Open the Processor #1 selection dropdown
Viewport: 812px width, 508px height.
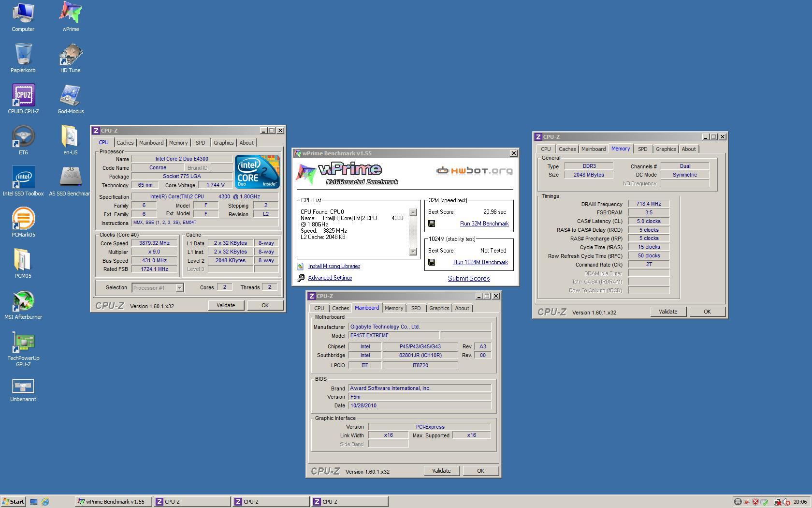158,288
